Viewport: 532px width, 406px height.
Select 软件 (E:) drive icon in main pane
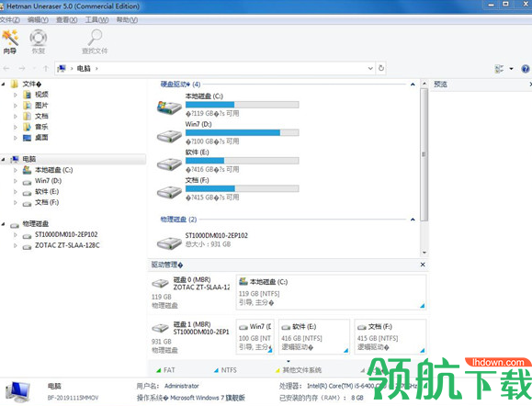[169, 164]
